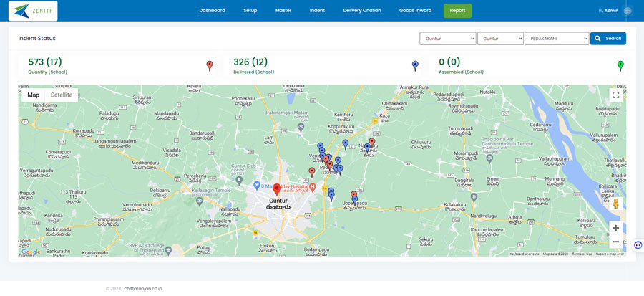Click the red pin near Uppalapadu
Image resolution: width=644 pixels, height=296 pixels.
(353, 195)
